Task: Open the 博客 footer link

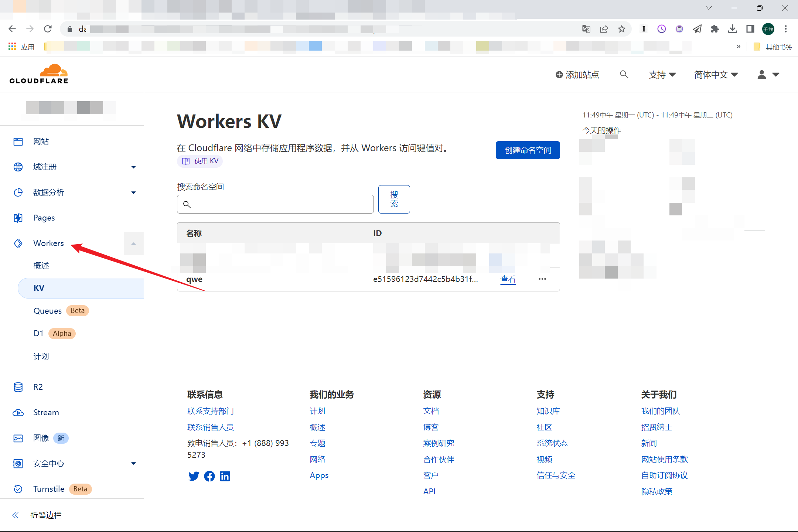Action: [x=431, y=427]
